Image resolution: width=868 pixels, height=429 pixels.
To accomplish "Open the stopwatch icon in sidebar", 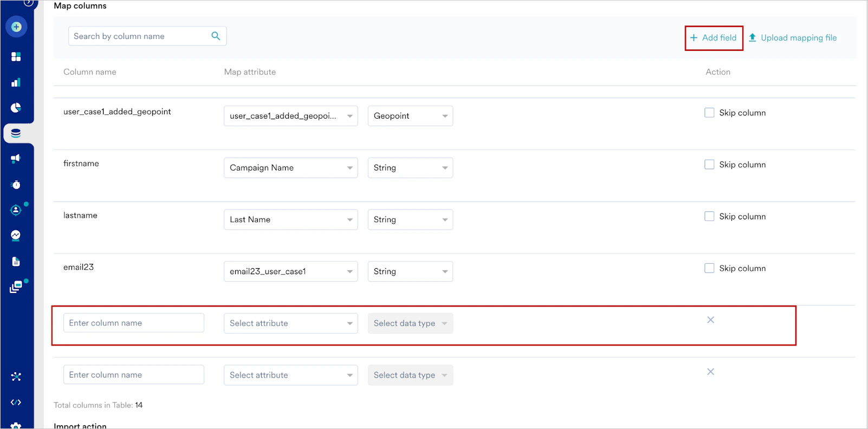I will click(16, 185).
